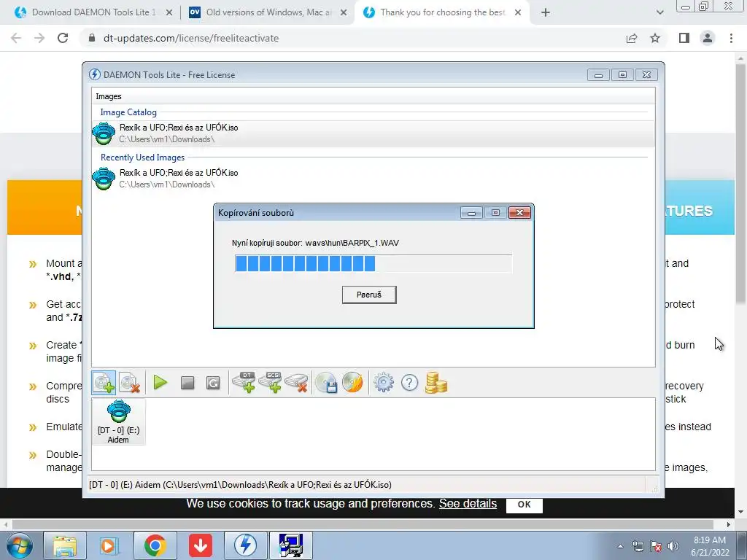Toggle the browser side panel icon
The image size is (747, 560).
point(684,38)
